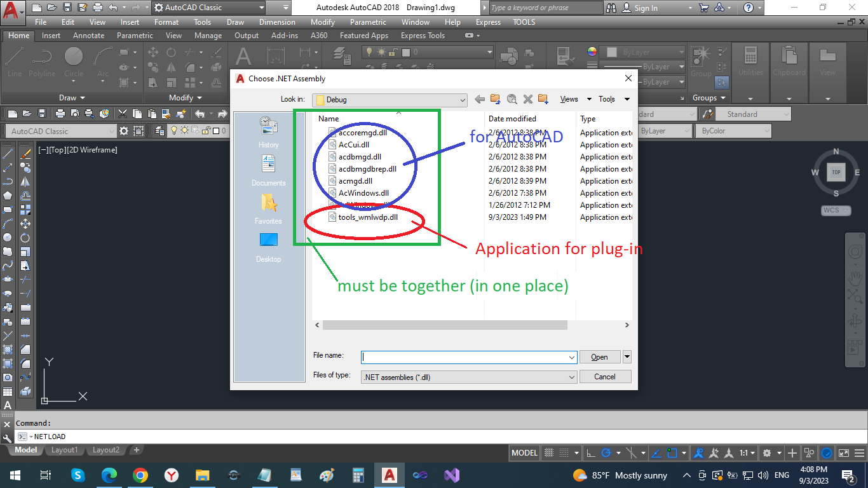Click the Text tool A in Draw toolbar

point(8,405)
